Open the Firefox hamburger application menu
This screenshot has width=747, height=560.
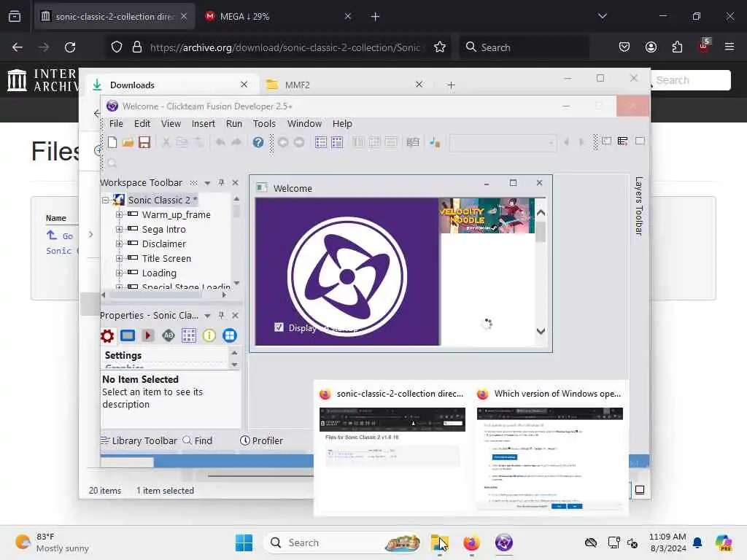(729, 47)
